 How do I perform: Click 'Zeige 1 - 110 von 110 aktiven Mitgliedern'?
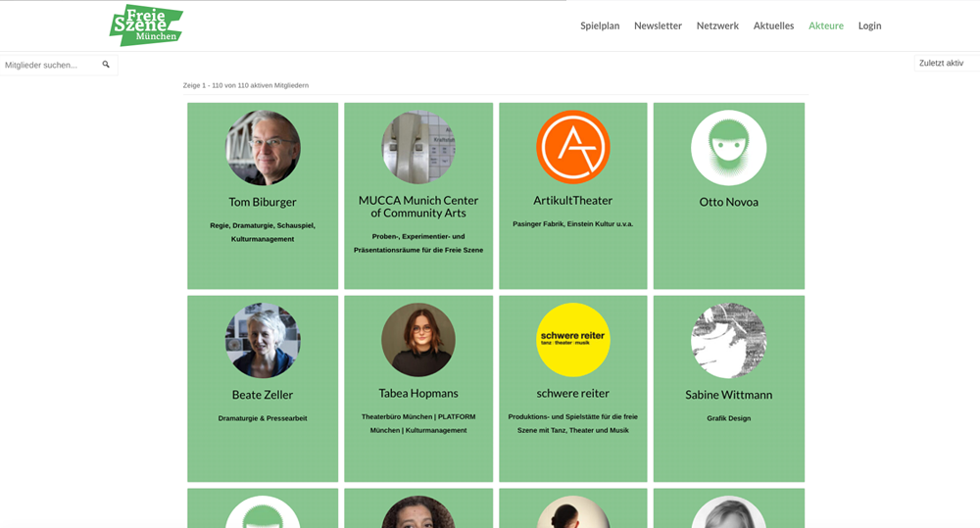246,85
